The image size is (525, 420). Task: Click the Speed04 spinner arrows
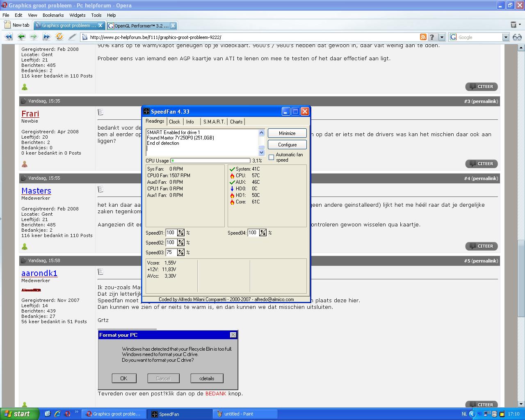coord(263,233)
